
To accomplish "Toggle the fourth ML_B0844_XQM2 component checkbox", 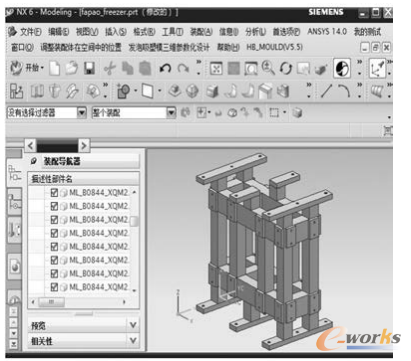I will coord(54,233).
